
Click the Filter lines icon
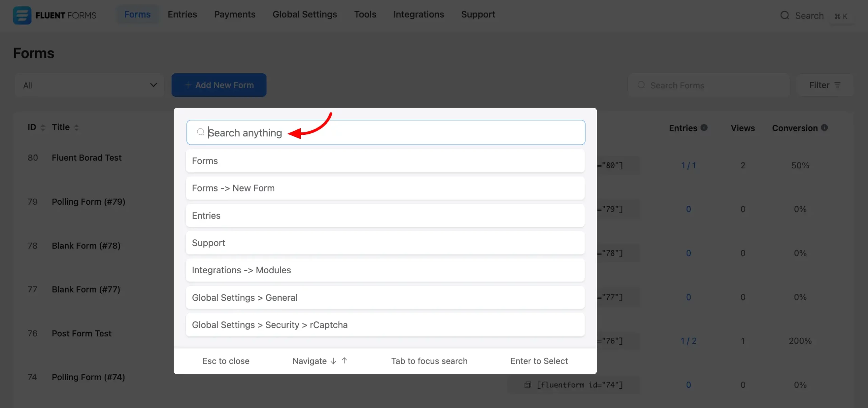coord(837,85)
